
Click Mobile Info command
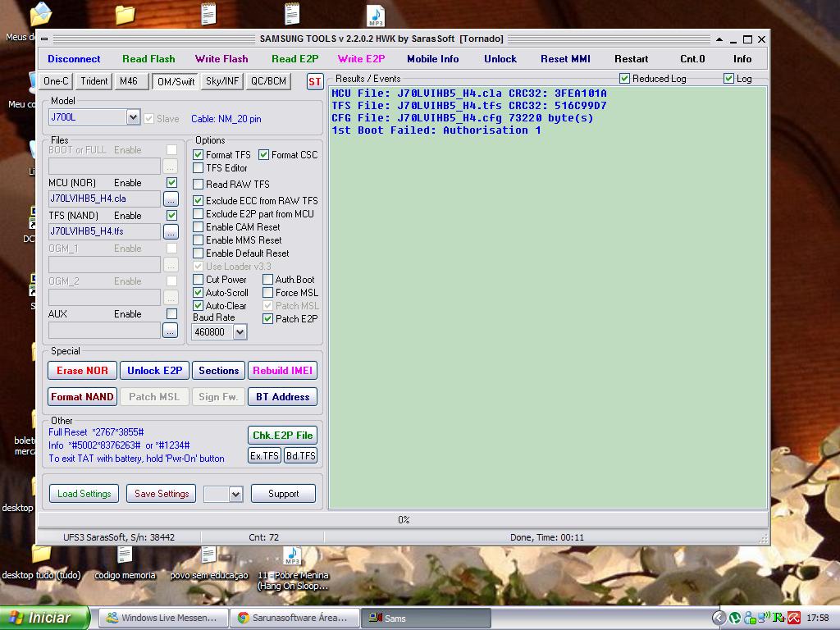[433, 59]
